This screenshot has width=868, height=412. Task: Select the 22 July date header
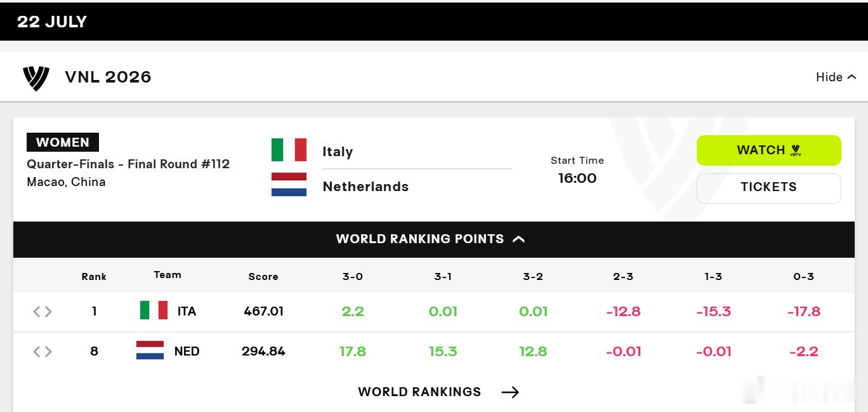coord(52,22)
